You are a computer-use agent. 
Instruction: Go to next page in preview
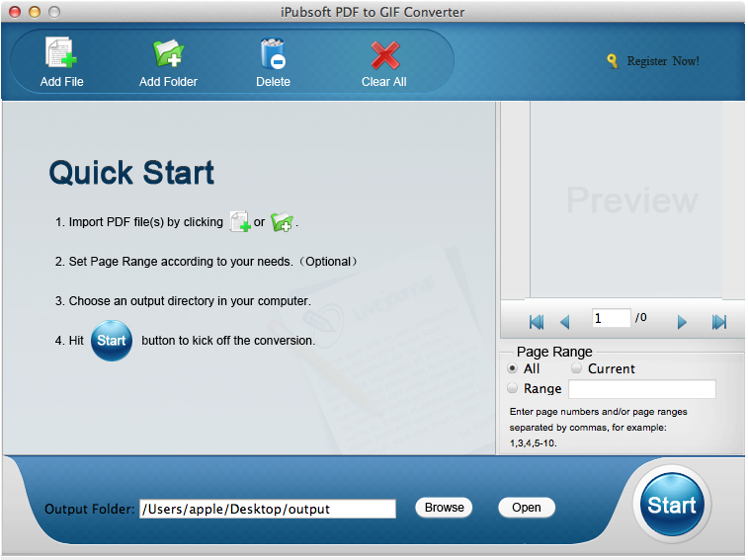click(682, 321)
